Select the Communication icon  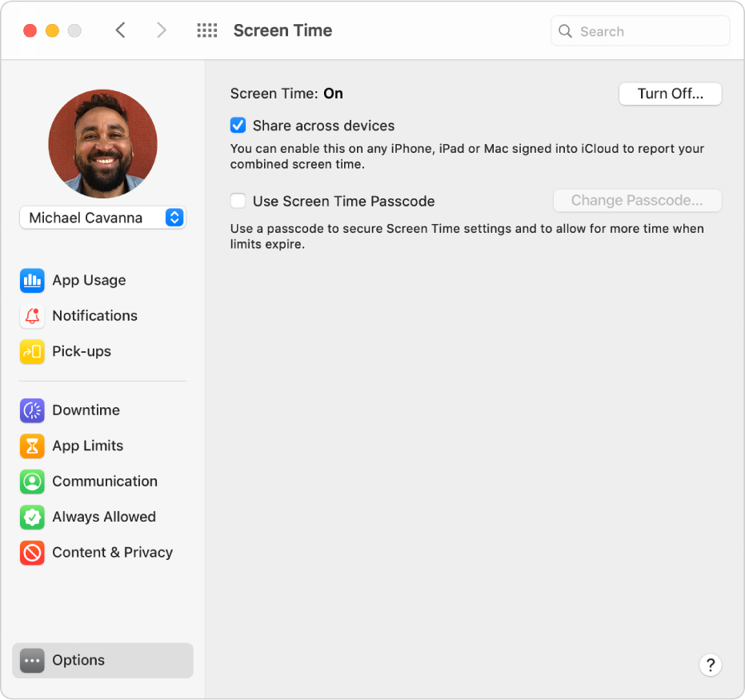coord(32,482)
